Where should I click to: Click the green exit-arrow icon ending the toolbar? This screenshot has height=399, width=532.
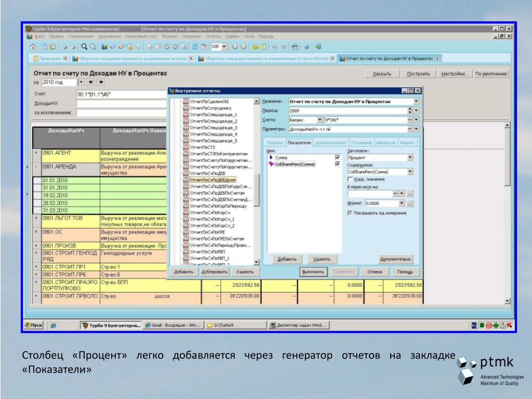pyautogui.click(x=318, y=47)
